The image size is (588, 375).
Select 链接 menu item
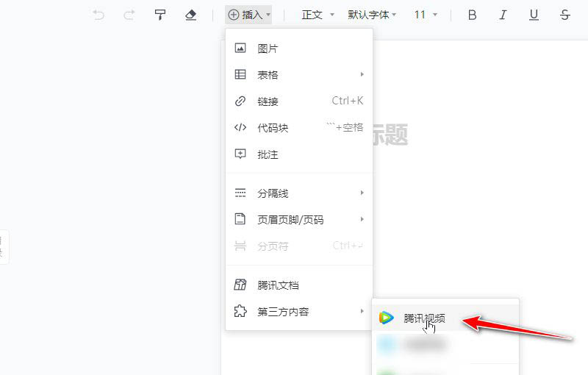pos(299,101)
